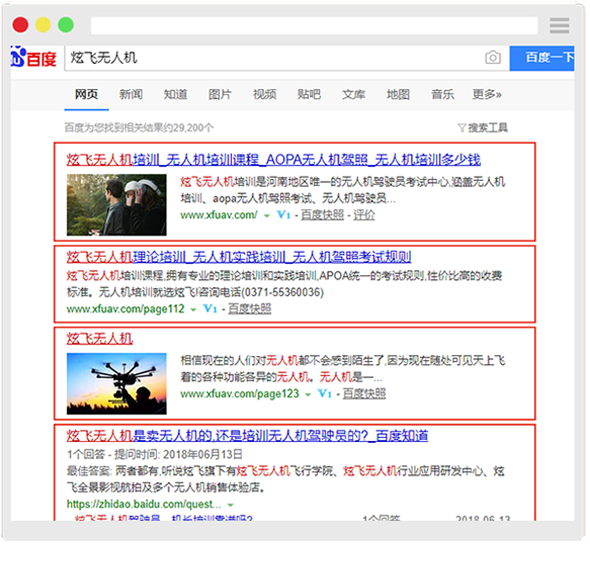Open result 炫飞无人机培训_无人机培训课程 title

click(274, 160)
